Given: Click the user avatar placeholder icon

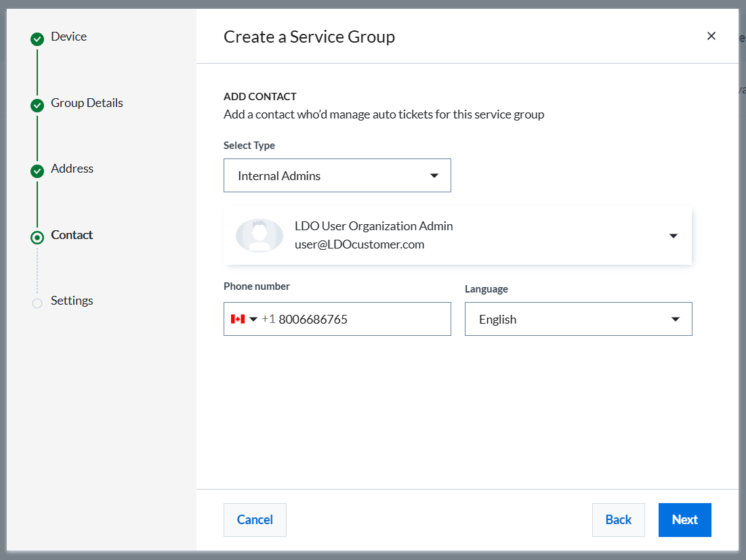Looking at the screenshot, I should [x=259, y=236].
